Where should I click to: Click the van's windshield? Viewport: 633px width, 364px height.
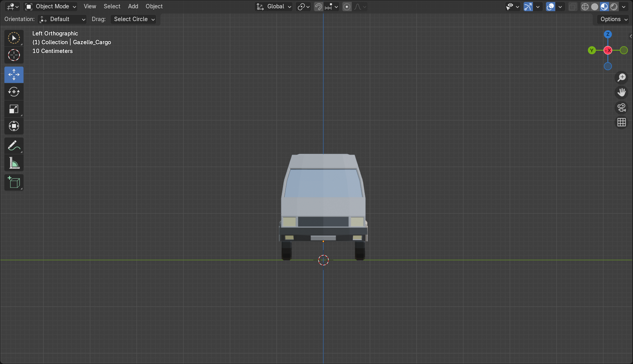(323, 183)
